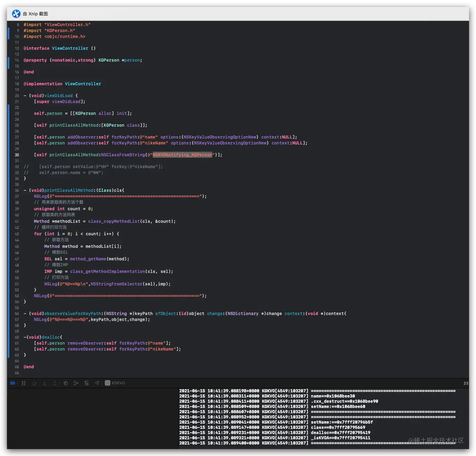The width and height of the screenshot is (476, 456).
Task: Click 'method_getName' function call
Action: pos(88,259)
